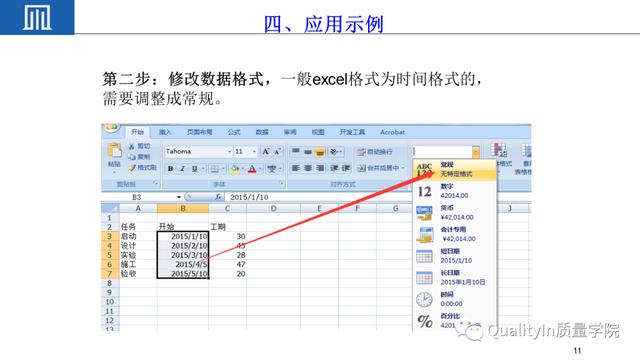Select General (常规) number format
The height and width of the screenshot is (360, 640).
(455, 169)
